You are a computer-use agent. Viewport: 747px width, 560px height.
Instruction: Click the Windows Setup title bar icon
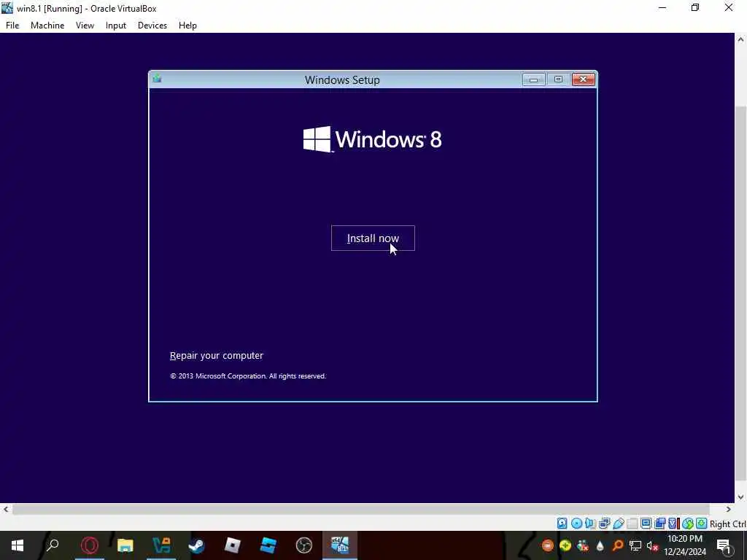[158, 79]
